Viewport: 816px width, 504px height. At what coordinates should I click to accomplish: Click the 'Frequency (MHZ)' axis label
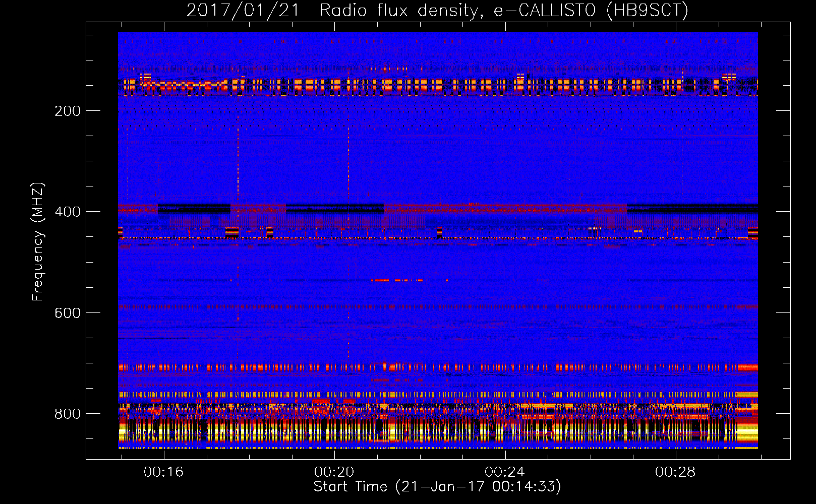pyautogui.click(x=38, y=242)
